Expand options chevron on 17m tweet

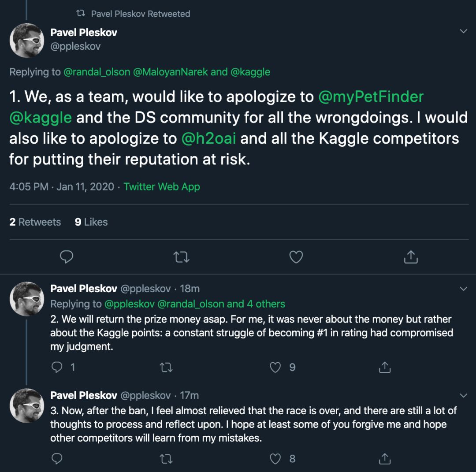[x=463, y=395]
